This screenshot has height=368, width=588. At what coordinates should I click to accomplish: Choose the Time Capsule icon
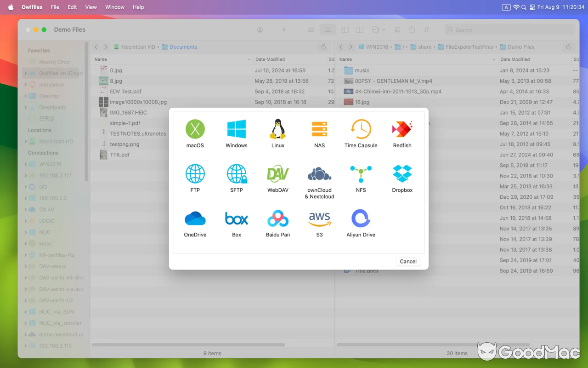(x=361, y=129)
